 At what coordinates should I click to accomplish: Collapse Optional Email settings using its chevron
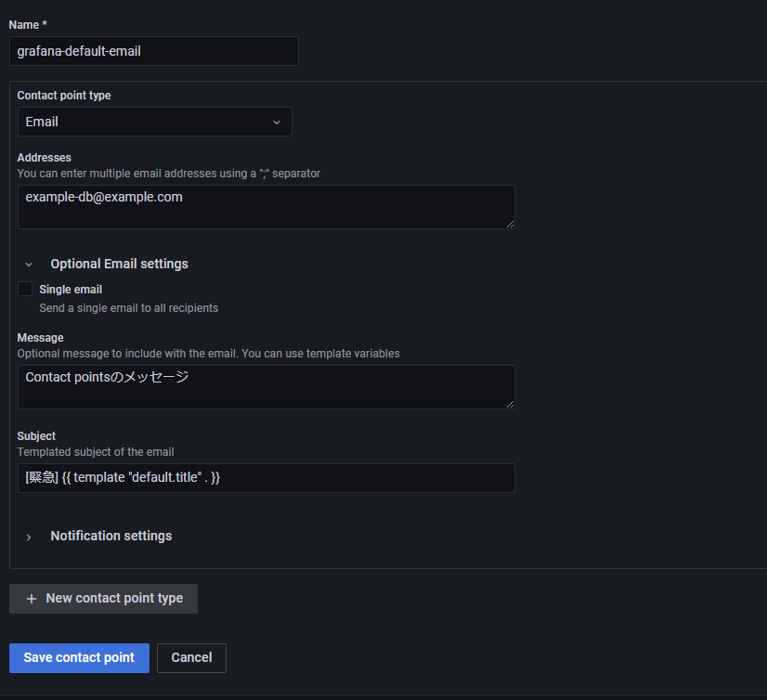pos(29,265)
